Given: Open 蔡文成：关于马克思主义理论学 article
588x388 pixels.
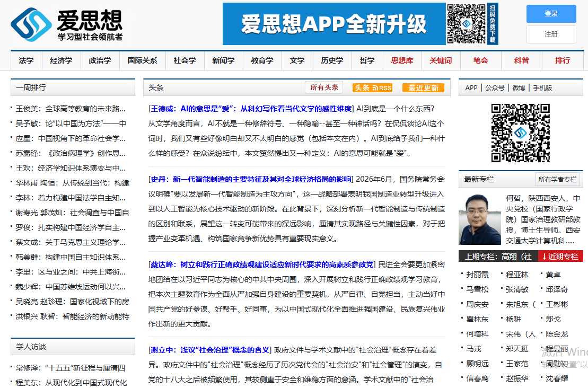Looking at the screenshot, I should point(71,242).
